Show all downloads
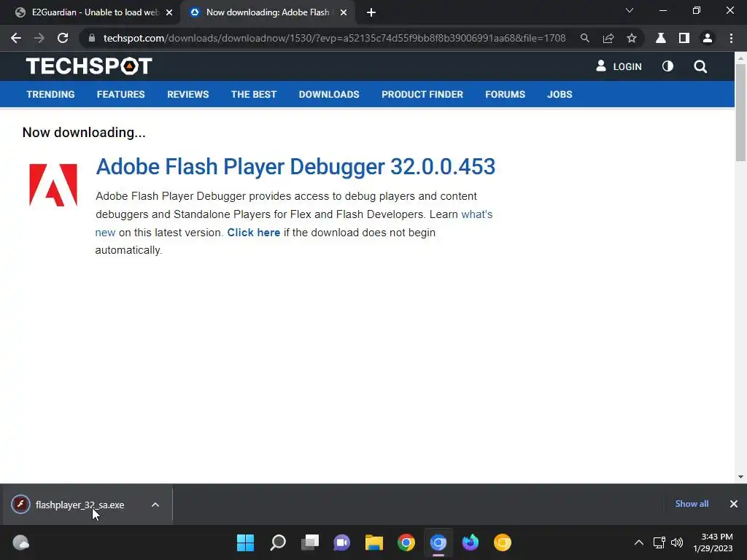 tap(692, 504)
